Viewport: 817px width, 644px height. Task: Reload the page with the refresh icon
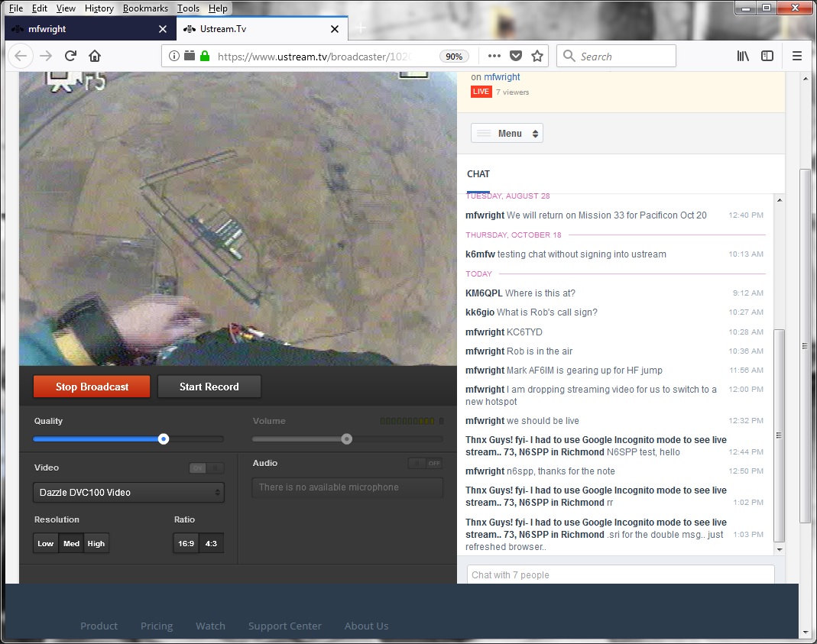click(x=70, y=56)
